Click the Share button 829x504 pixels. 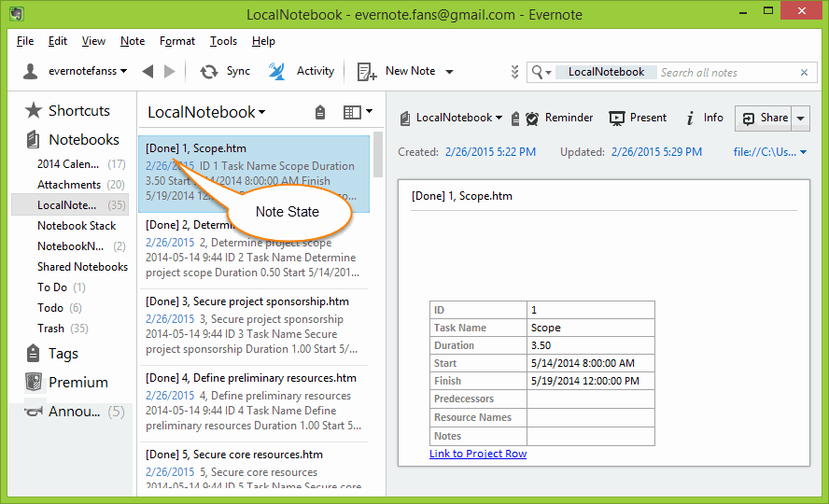[x=764, y=119]
